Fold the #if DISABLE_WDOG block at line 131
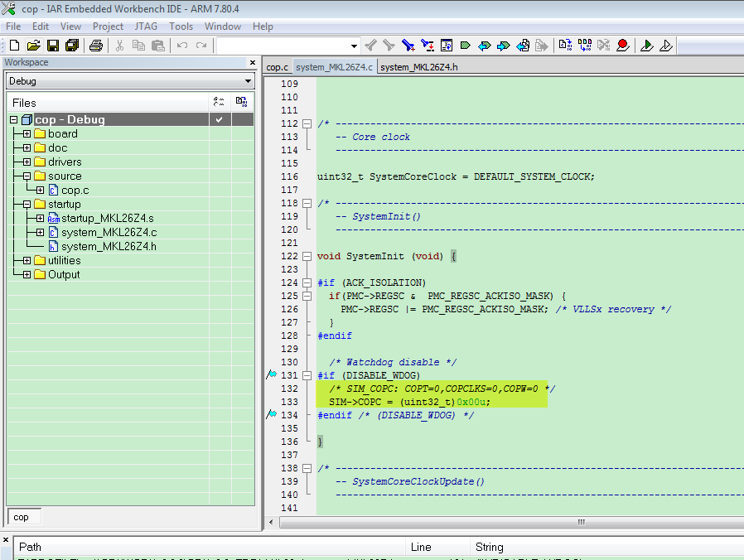Screen dimensions: 744x560 click(x=307, y=375)
